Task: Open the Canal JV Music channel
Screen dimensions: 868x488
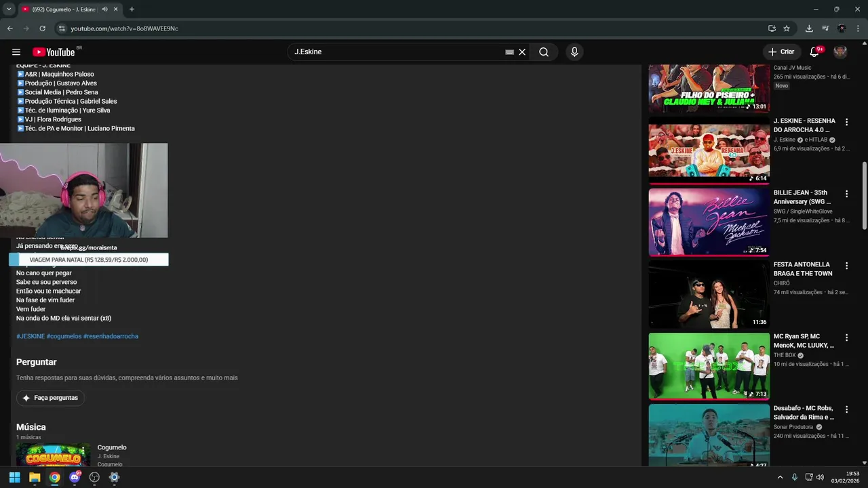Action: click(792, 68)
